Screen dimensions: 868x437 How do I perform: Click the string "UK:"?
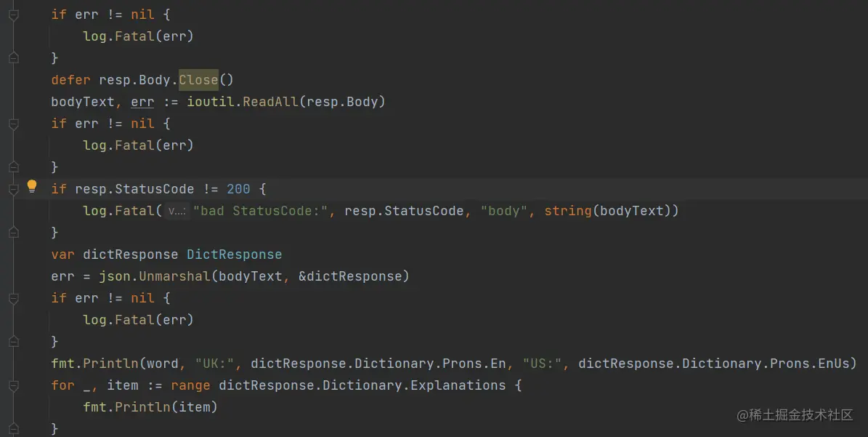[214, 364]
